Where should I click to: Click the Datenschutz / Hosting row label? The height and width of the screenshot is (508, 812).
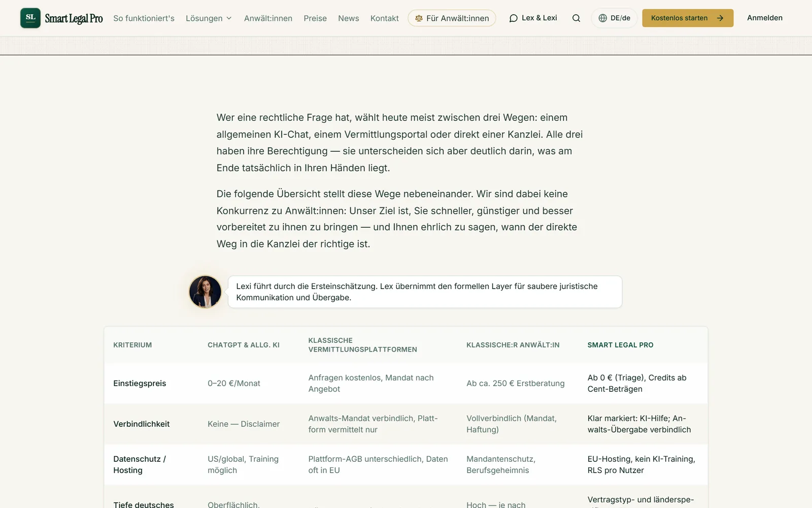click(x=140, y=464)
